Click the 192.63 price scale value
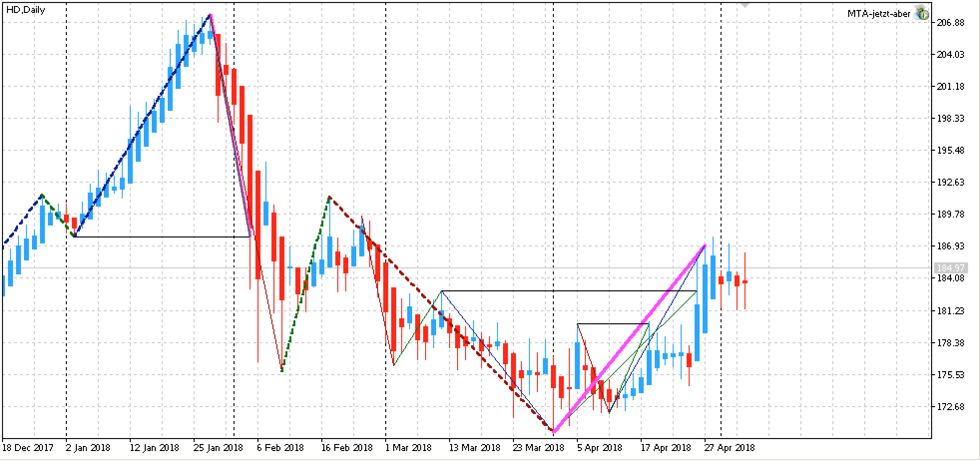 click(950, 182)
